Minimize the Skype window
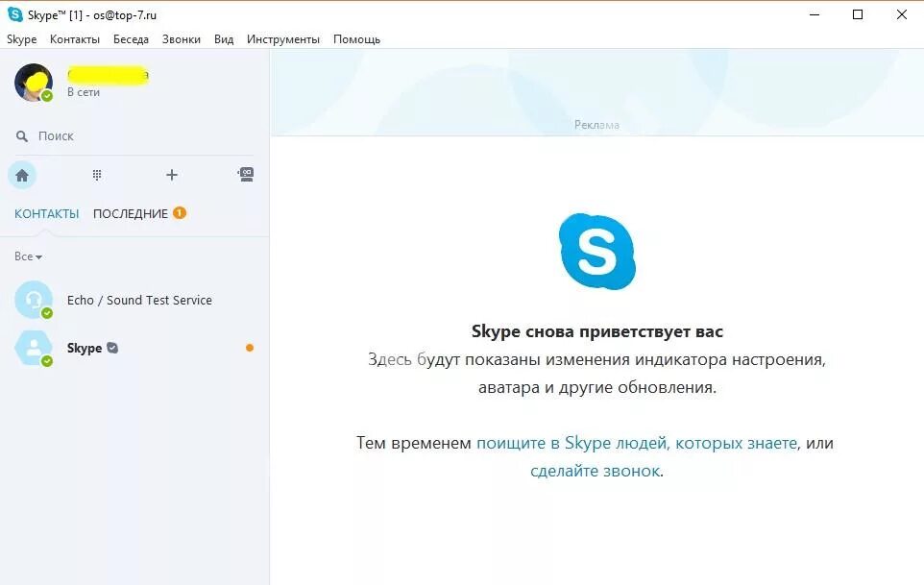924x585 pixels. [x=815, y=14]
